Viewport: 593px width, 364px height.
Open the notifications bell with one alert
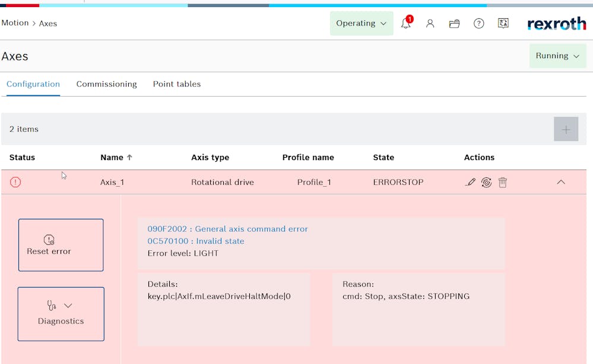click(406, 24)
